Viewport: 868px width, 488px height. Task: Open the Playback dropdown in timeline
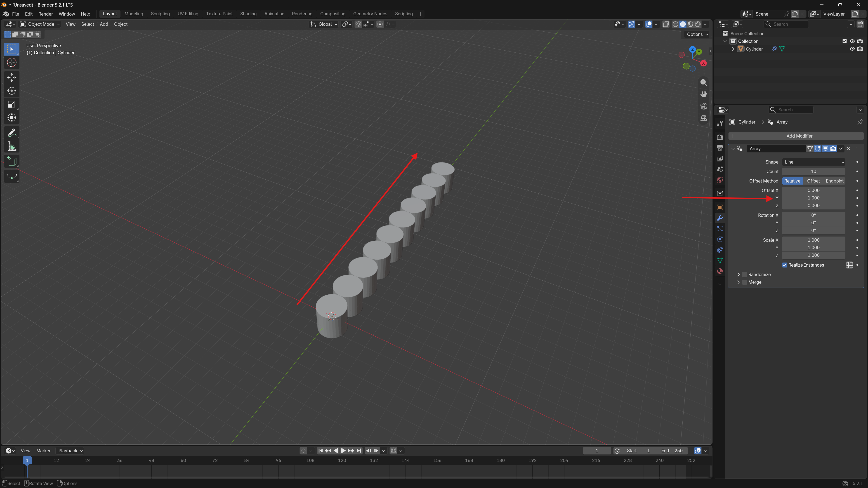(71, 451)
